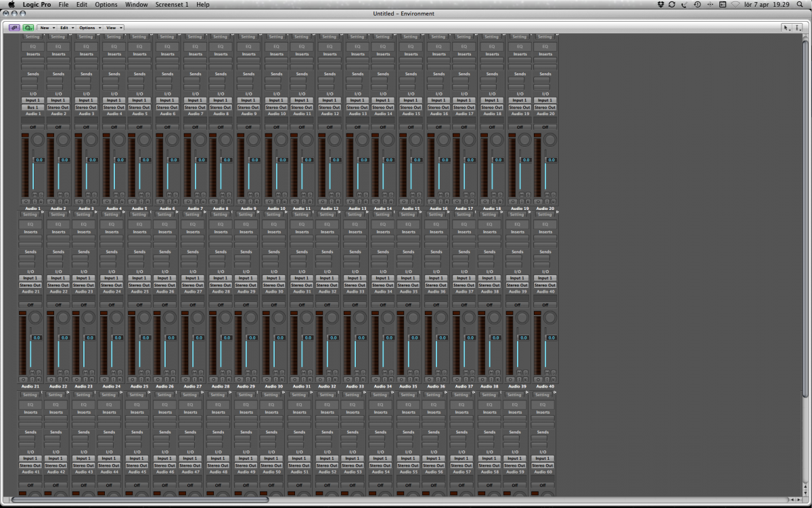Click the 0.0 level value on Audio 15
812x508 pixels.
(416, 160)
